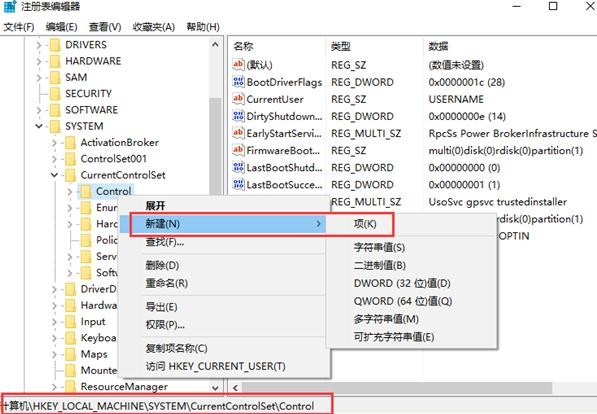The width and height of the screenshot is (597, 414).
Task: Select the ControlSet001 folder icon
Action: 70,159
